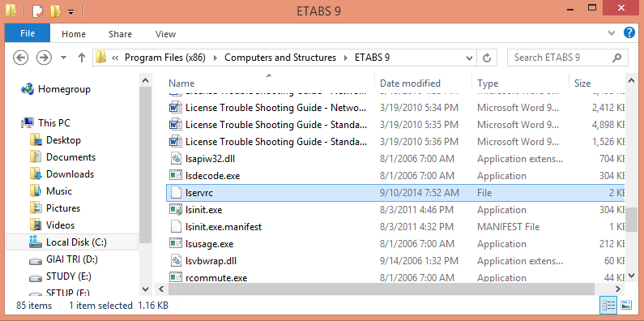Image resolution: width=644 pixels, height=321 pixels.
Task: Expand the ribbon with chevron arrow
Action: pyautogui.click(x=612, y=33)
